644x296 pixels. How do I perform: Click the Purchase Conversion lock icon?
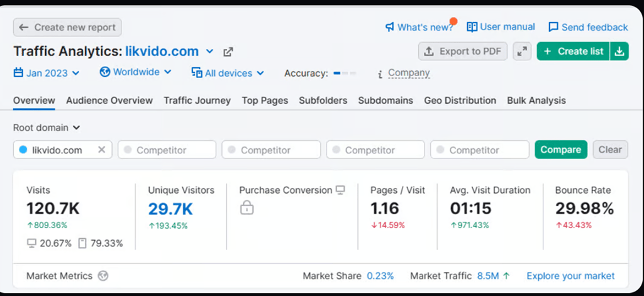(247, 207)
